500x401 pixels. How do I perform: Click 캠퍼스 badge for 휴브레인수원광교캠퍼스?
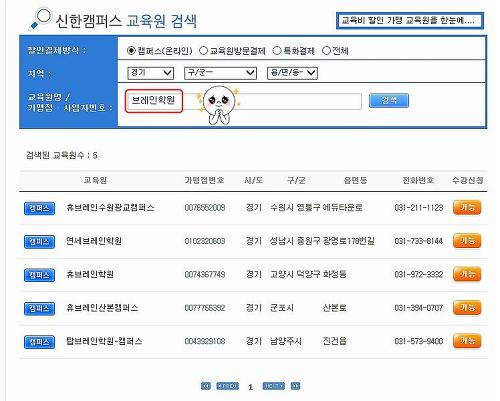point(39,208)
